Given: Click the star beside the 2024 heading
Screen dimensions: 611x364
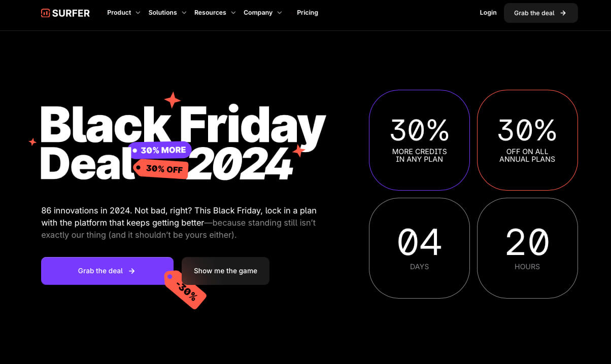Looking at the screenshot, I should point(298,151).
